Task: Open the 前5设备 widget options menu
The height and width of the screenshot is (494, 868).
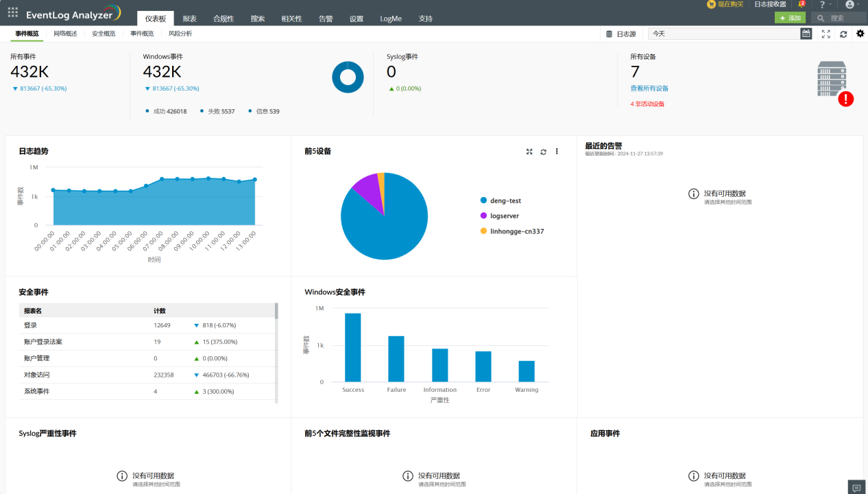Action: click(x=557, y=152)
